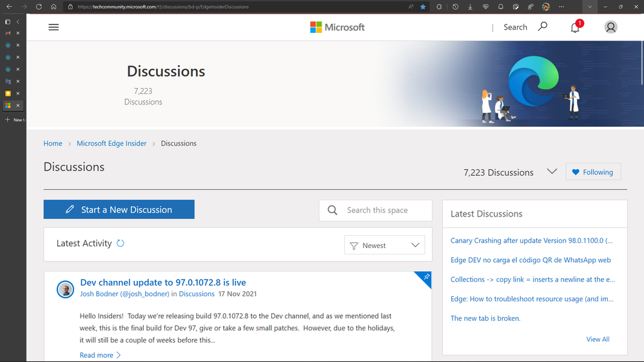Close the Google Translate tab
Viewport: 644px width, 362px height.
coord(18,81)
